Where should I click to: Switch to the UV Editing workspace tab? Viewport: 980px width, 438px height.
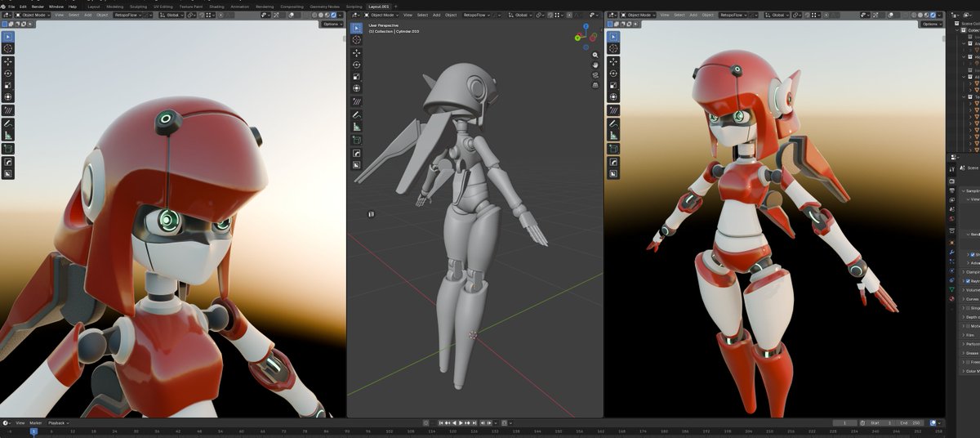[163, 6]
